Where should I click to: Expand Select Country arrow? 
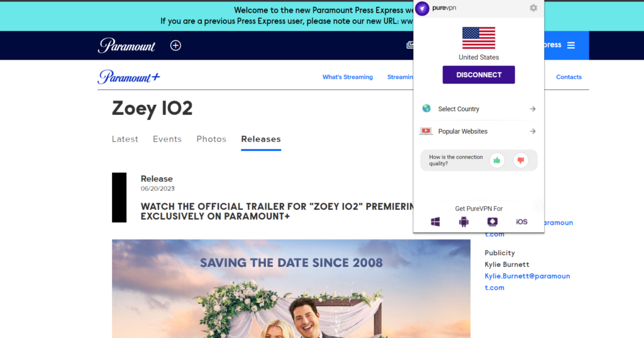[x=532, y=109]
